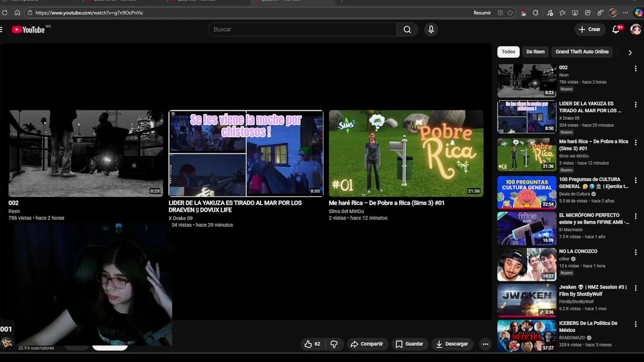
Task: Open the YouTube account avatar menu
Action: click(635, 29)
